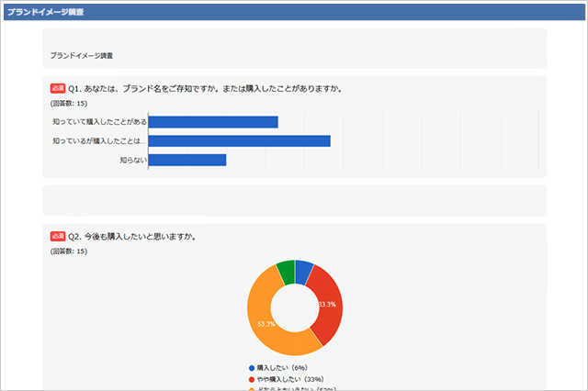This screenshot has height=391, width=588.
Task: Click the ブランドイメージ調査 text in gray panel
Action: tap(82, 56)
